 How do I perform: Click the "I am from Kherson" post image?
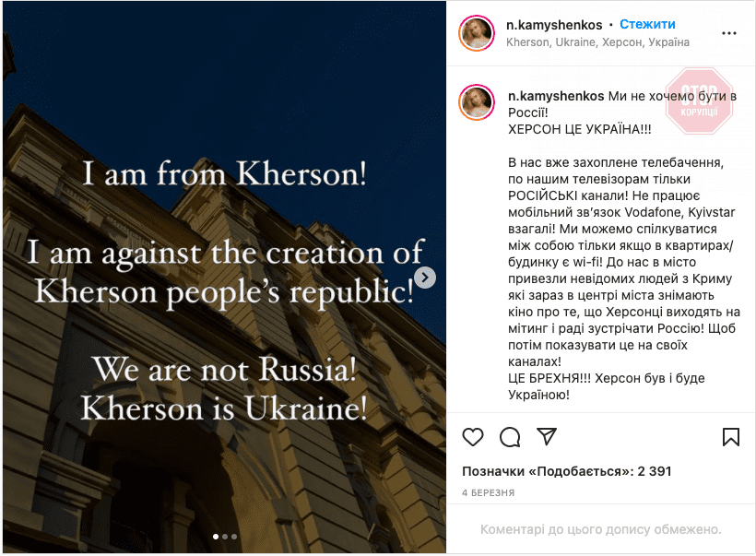tap(223, 277)
